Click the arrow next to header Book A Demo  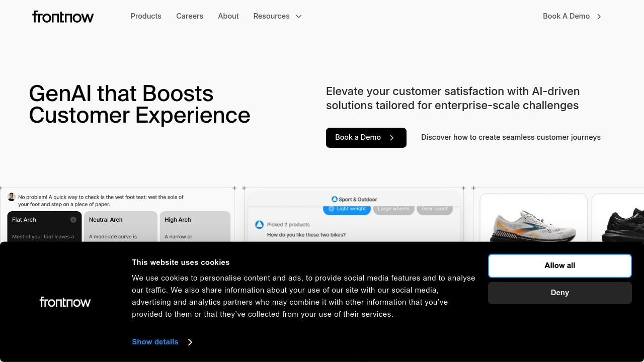coord(599,17)
